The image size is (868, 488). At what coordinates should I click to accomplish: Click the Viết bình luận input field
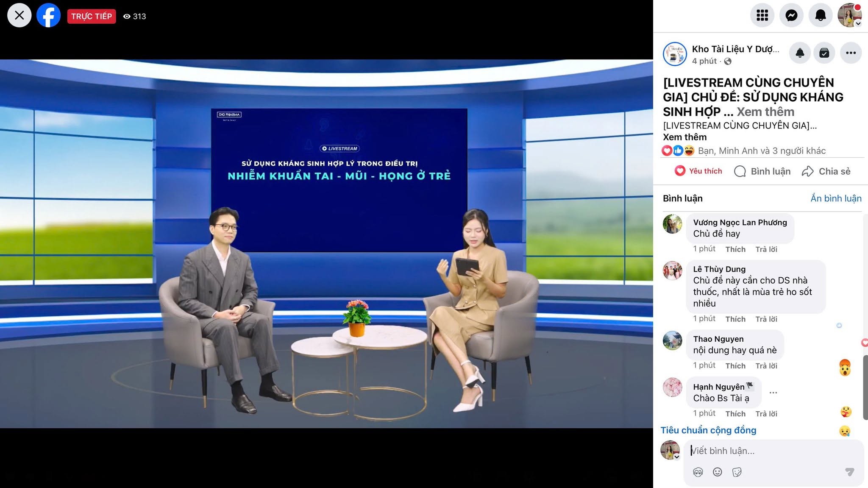(x=773, y=451)
